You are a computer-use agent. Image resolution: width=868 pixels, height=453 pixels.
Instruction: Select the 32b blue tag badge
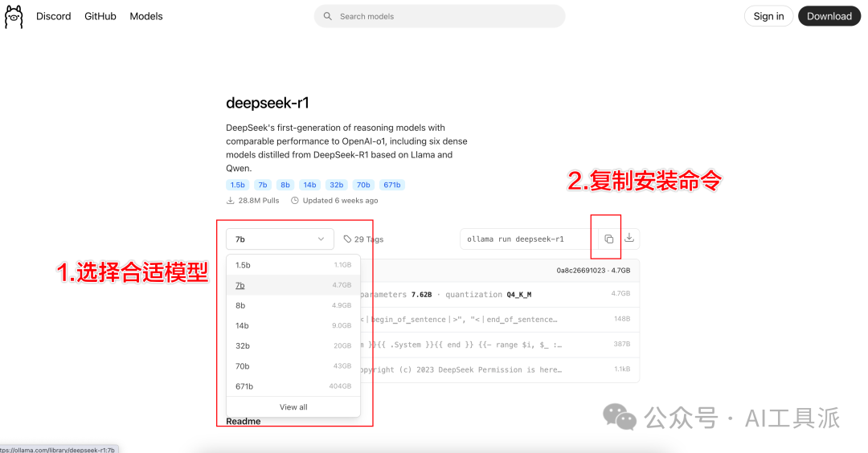tap(337, 185)
